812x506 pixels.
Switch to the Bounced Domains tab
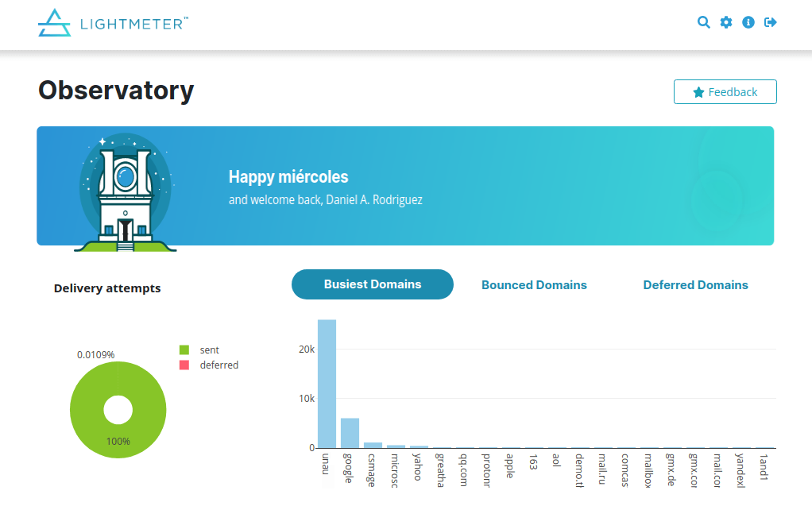click(x=534, y=284)
